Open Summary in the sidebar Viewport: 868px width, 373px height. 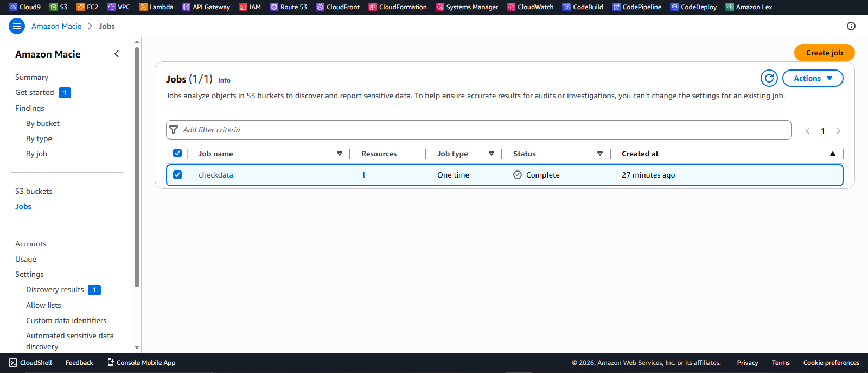pos(31,78)
